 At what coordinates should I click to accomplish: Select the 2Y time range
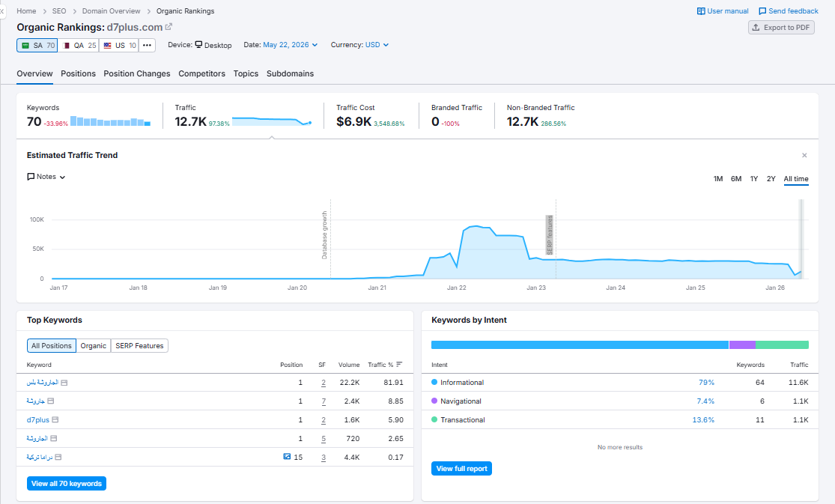tap(771, 179)
